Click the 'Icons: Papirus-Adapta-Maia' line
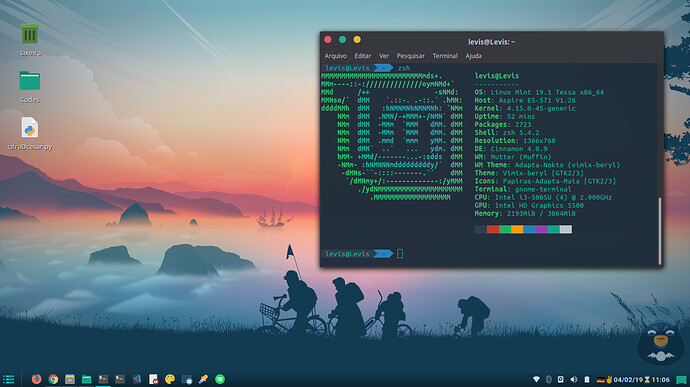The width and height of the screenshot is (690, 387). click(x=545, y=181)
